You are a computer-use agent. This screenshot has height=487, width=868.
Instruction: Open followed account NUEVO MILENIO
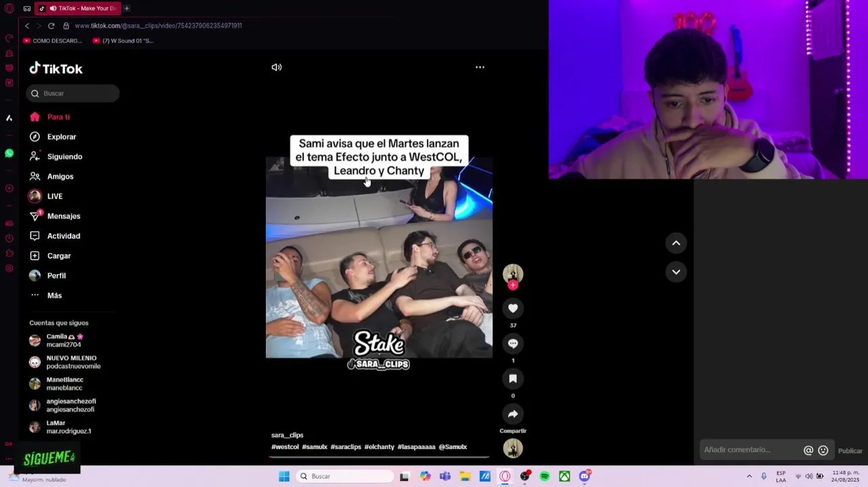65,362
